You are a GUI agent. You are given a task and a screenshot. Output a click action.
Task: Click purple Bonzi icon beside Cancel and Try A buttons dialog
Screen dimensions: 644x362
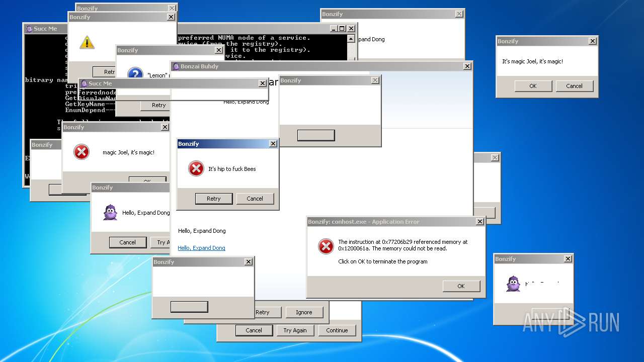pos(110,213)
